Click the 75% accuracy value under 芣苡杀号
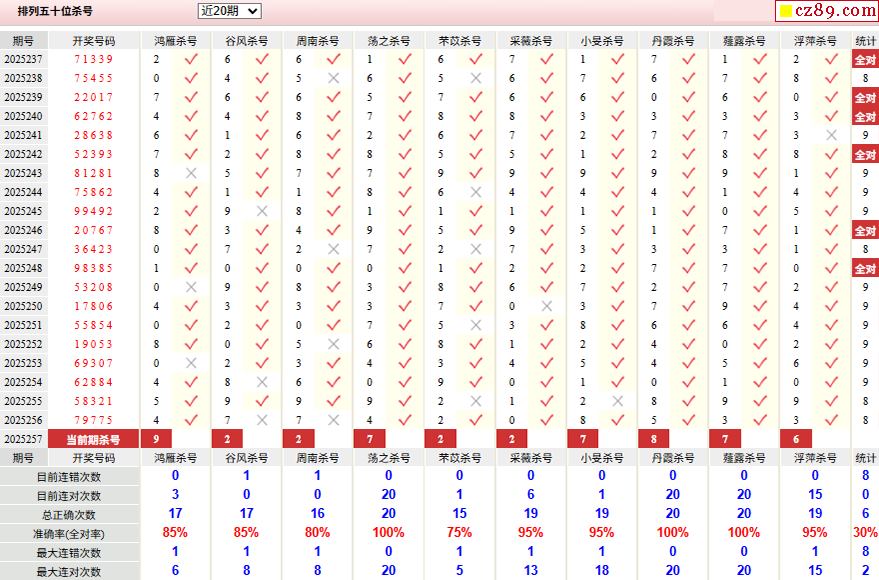The image size is (879, 580). pyautogui.click(x=459, y=532)
